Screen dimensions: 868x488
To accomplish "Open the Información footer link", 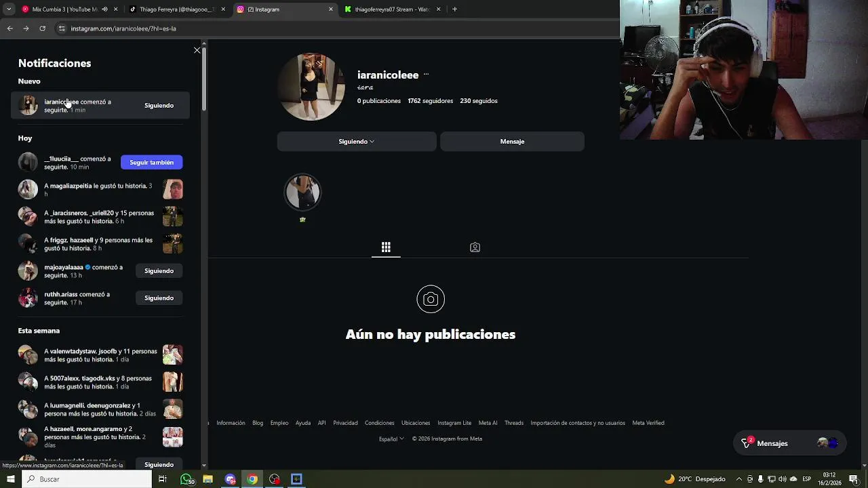I will pos(231,423).
